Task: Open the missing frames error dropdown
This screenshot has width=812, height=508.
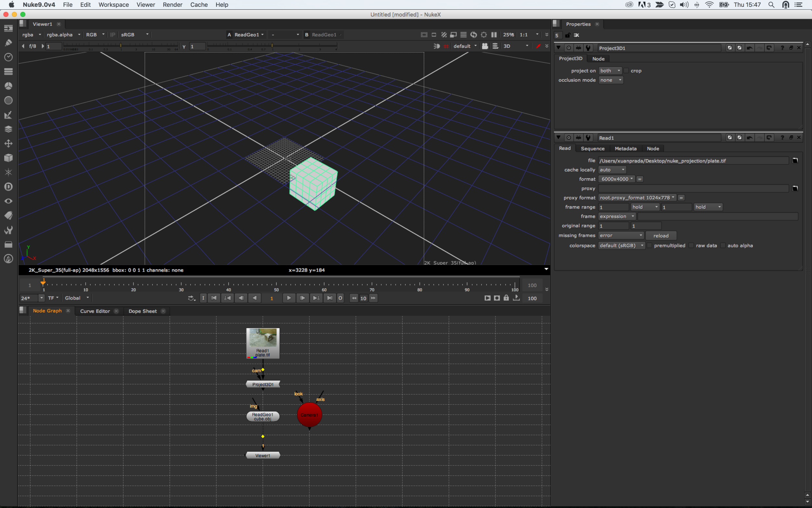Action: tap(621, 236)
